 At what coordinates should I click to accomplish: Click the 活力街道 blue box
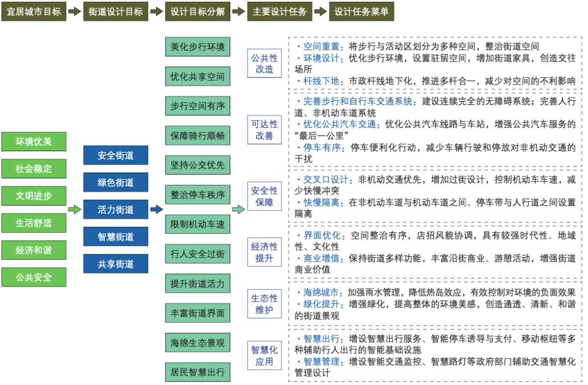point(115,210)
